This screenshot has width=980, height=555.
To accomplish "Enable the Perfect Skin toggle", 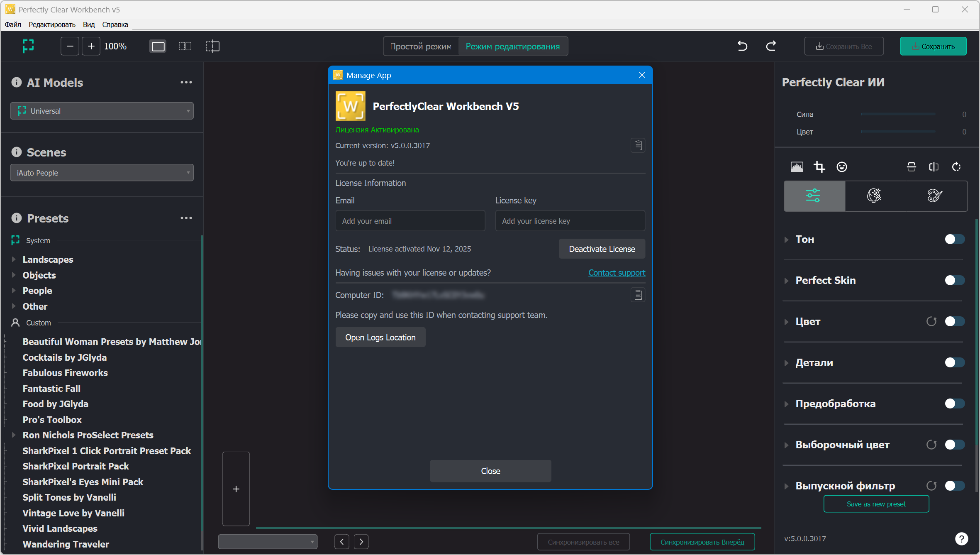I will (x=954, y=281).
